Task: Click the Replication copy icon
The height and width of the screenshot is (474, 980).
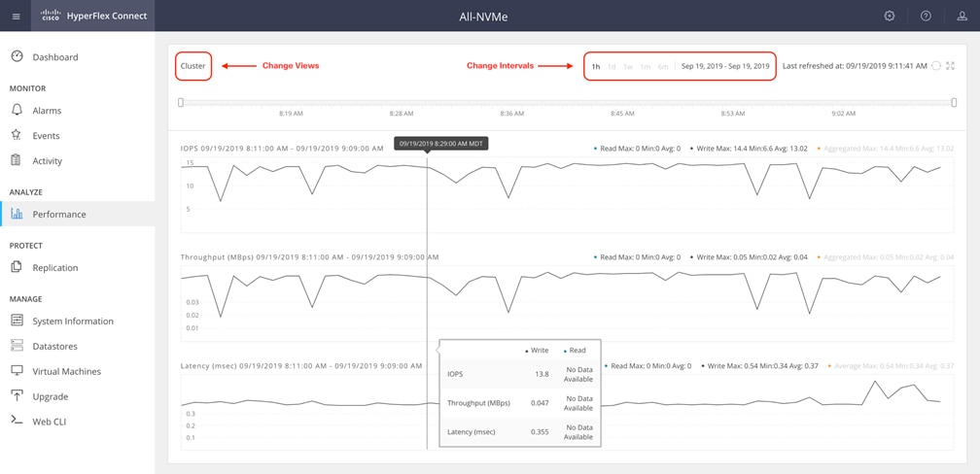Action: (x=17, y=267)
